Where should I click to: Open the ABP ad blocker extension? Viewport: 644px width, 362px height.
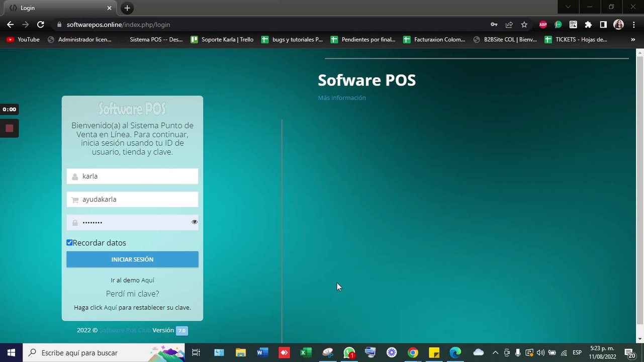(543, 25)
